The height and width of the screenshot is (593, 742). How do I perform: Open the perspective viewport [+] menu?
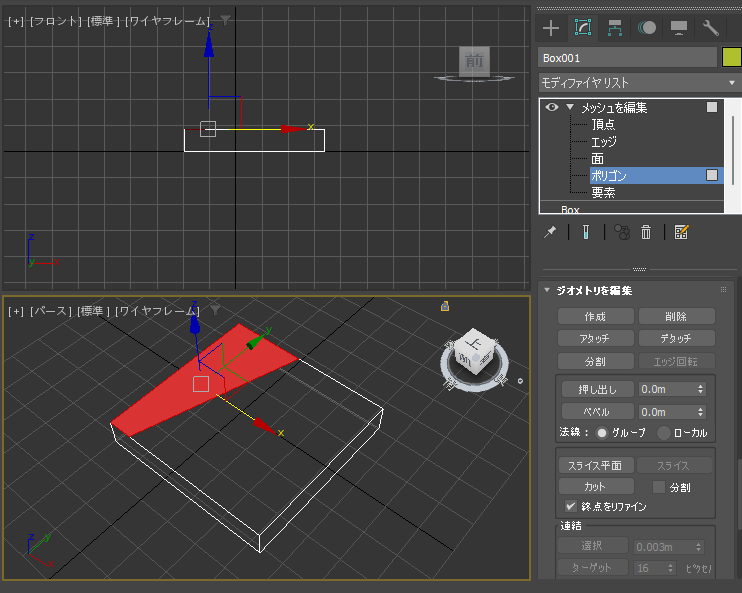pos(16,311)
